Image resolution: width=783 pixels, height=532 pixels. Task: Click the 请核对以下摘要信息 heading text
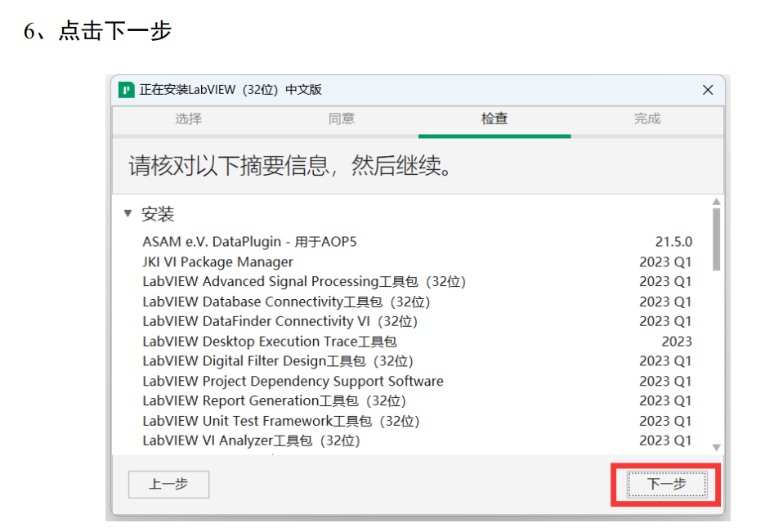click(289, 166)
